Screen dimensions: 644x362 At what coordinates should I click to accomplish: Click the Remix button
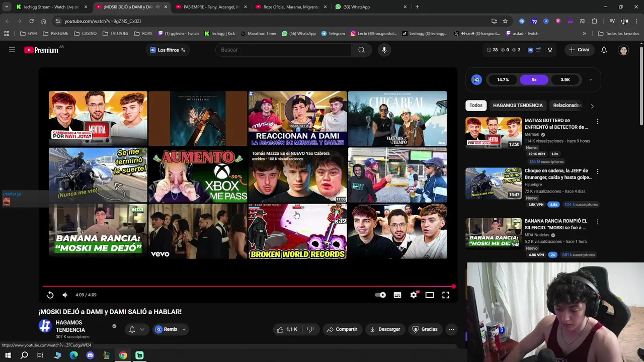[x=167, y=329]
